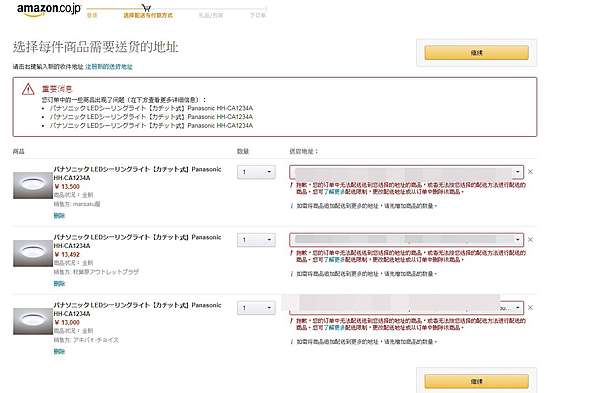600x393 pixels.
Task: Click the 添加新的送货地址 link
Action: point(109,67)
